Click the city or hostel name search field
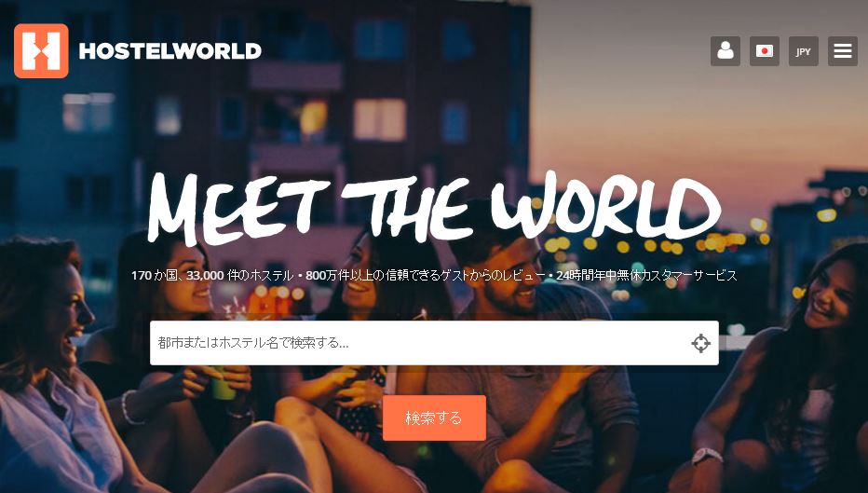The width and height of the screenshot is (868, 493). point(434,343)
